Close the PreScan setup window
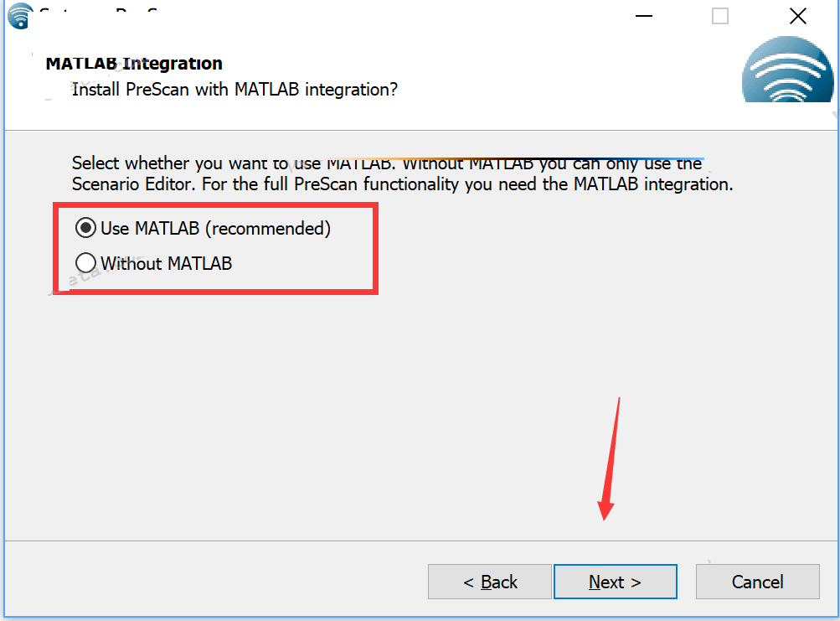This screenshot has width=840, height=621. coord(797,16)
